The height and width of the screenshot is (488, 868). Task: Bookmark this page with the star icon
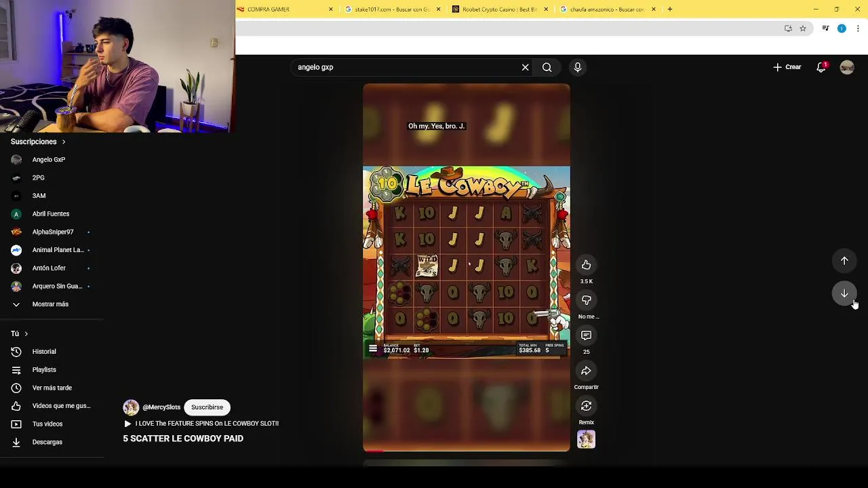coord(803,28)
